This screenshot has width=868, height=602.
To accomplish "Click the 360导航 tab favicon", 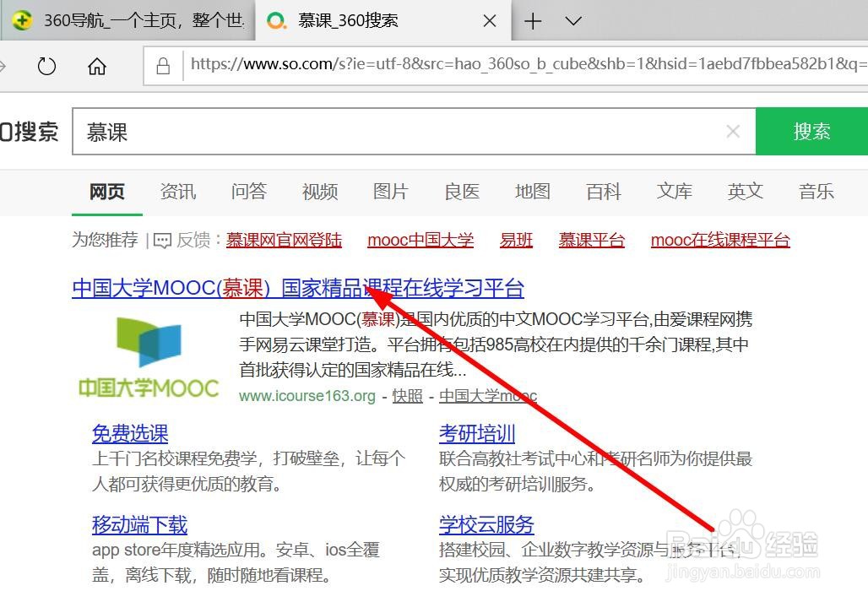I will click(x=22, y=20).
